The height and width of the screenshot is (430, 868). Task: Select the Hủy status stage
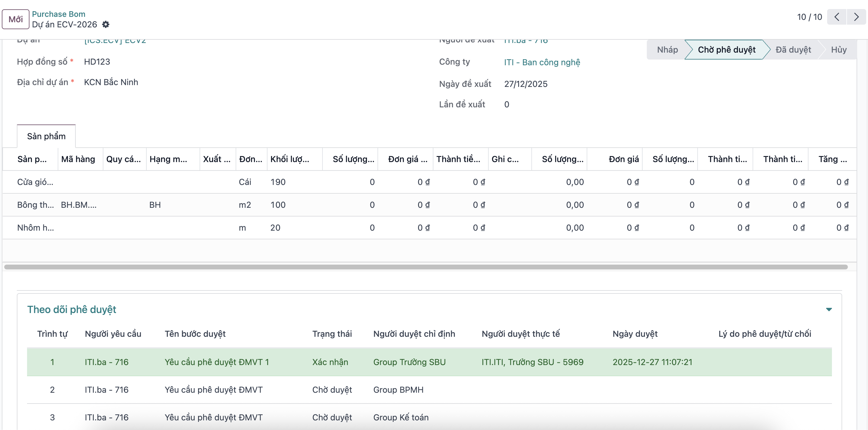tap(839, 50)
